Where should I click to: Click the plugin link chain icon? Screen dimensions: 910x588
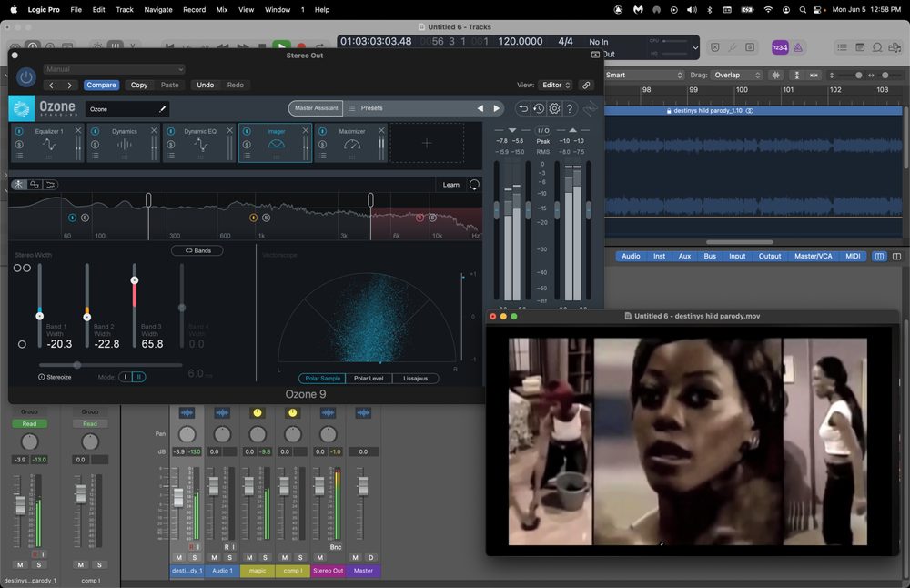586,85
